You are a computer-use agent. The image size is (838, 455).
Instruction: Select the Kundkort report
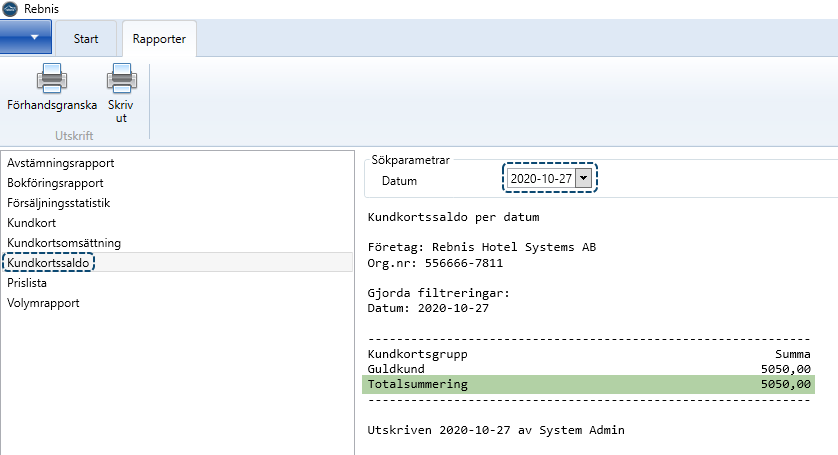pyautogui.click(x=32, y=223)
